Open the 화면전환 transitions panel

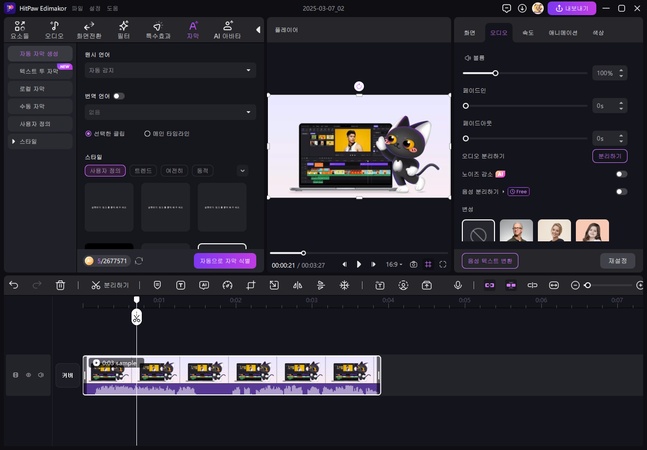click(x=89, y=29)
